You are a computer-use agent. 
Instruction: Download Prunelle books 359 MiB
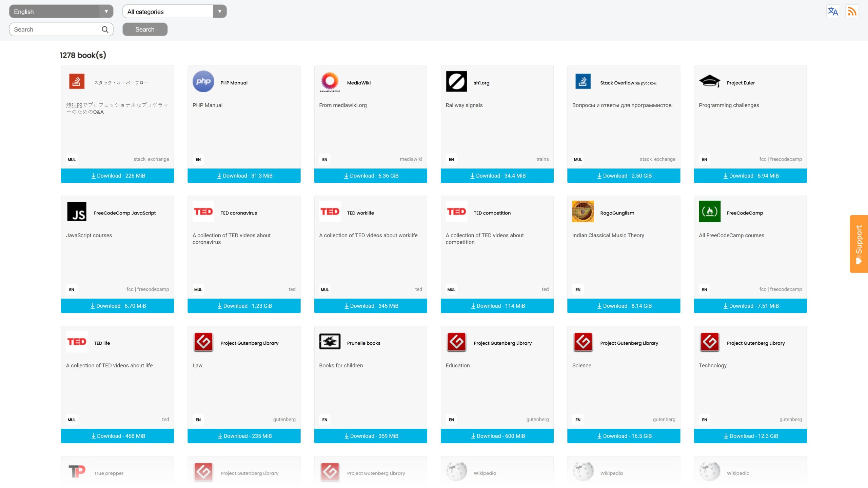click(371, 436)
